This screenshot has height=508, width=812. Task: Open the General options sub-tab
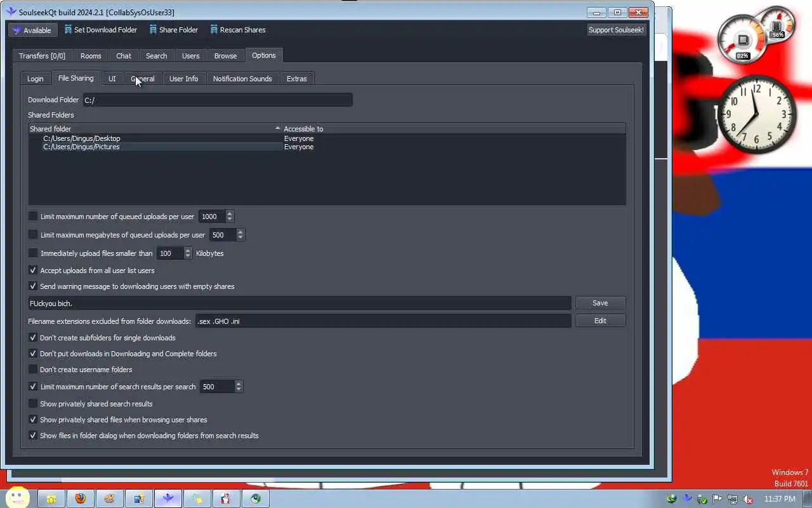[x=143, y=79]
